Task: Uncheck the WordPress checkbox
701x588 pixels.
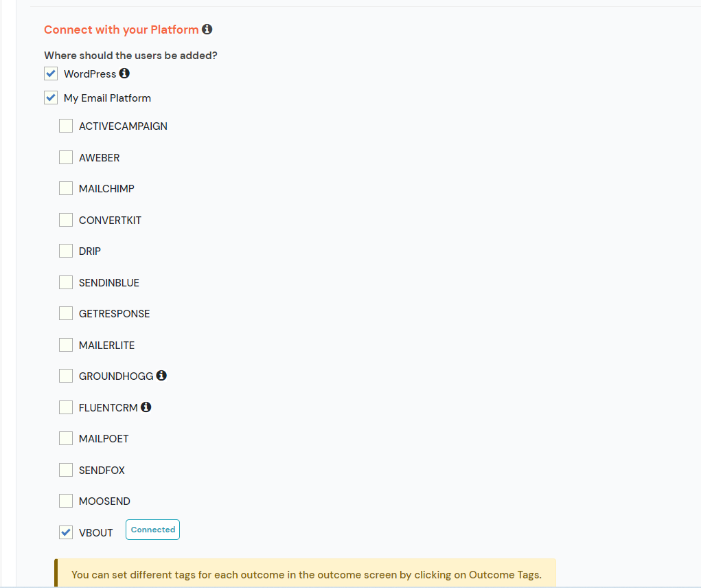Action: tap(51, 73)
